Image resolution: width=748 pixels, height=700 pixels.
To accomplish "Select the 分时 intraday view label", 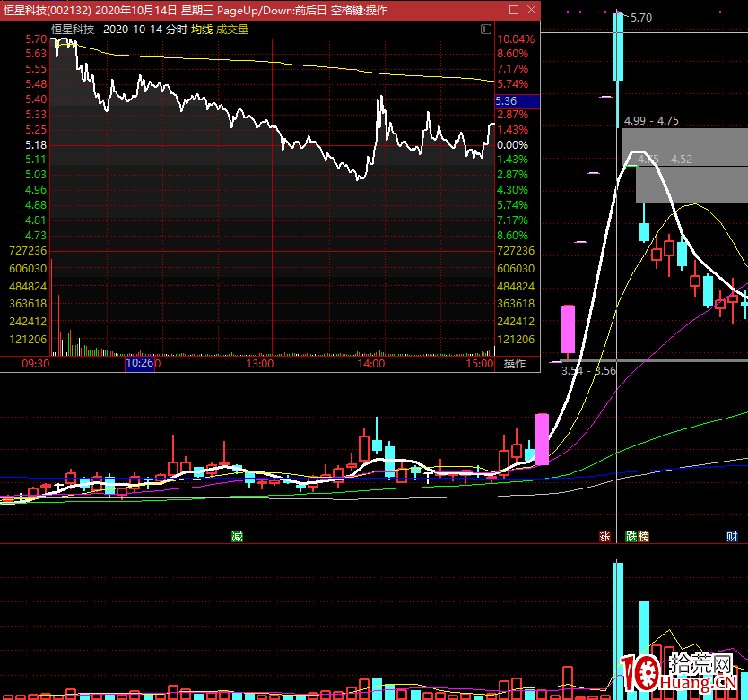I will click(x=176, y=29).
